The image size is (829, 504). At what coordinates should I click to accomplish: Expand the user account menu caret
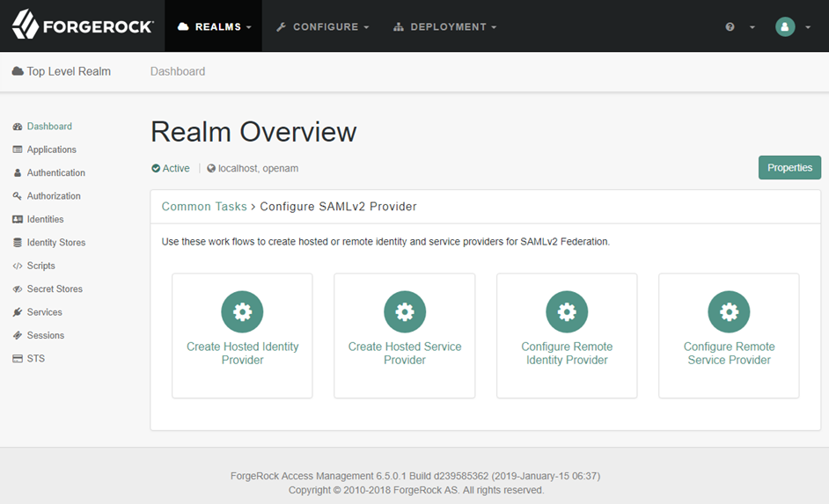[808, 27]
